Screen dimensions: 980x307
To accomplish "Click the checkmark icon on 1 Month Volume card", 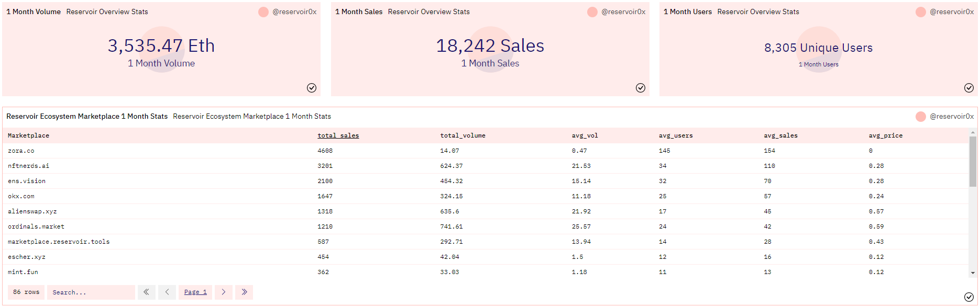I will (312, 88).
